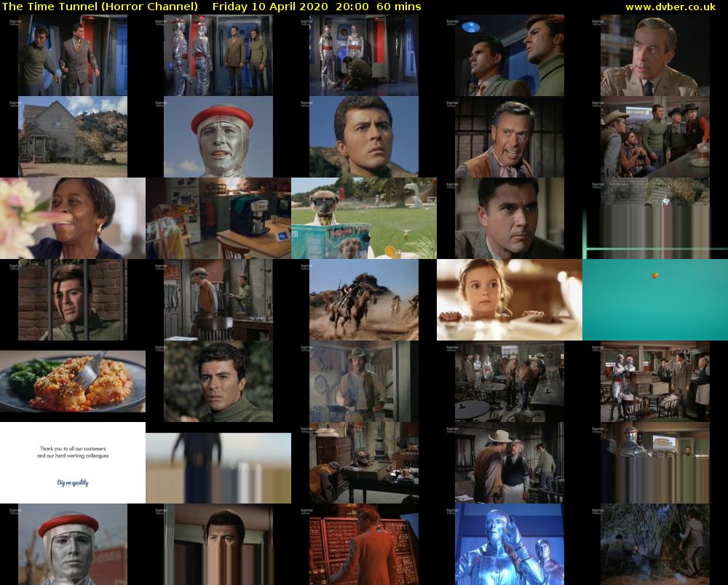Open thumbnail of man in grey tweed jacket
Image resolution: width=728 pixels, height=585 pixels.
(x=510, y=218)
